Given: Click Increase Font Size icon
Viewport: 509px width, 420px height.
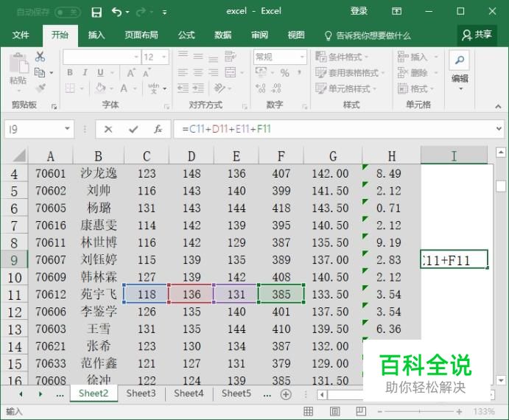Looking at the screenshot, I should [131, 72].
